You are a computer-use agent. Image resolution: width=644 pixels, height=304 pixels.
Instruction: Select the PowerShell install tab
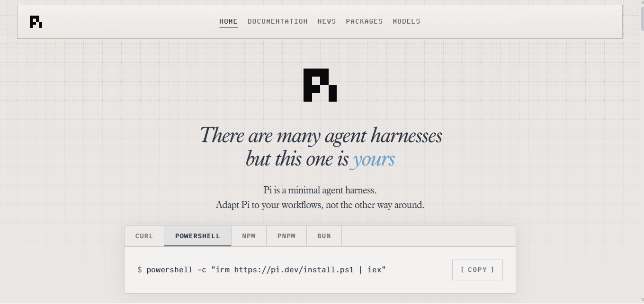(x=197, y=236)
